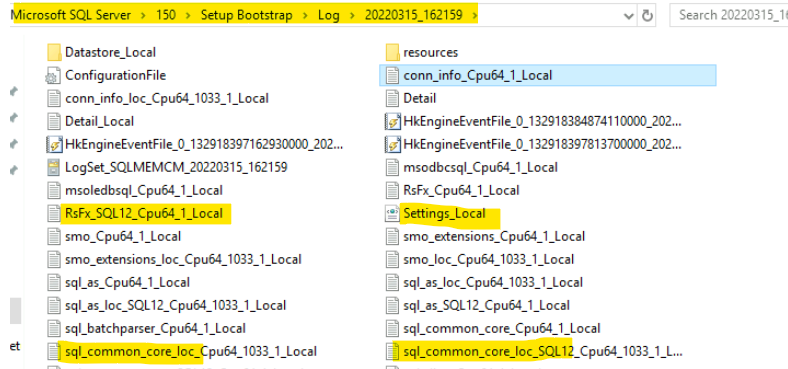Click the RsFx_SQL12_Cpu64_1_Local file icon
Image resolution: width=788 pixels, height=369 pixels.
tap(53, 214)
